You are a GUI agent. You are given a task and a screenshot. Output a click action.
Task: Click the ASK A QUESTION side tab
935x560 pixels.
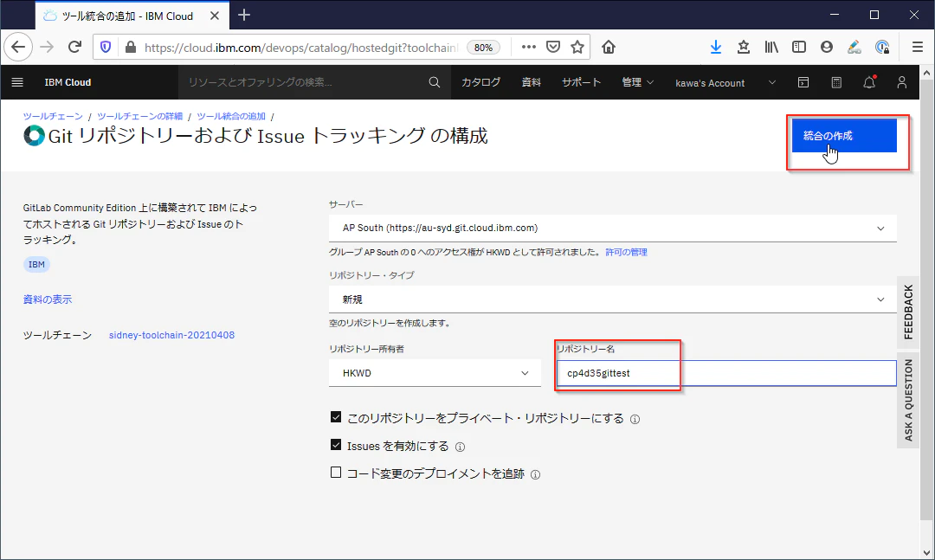pos(907,400)
